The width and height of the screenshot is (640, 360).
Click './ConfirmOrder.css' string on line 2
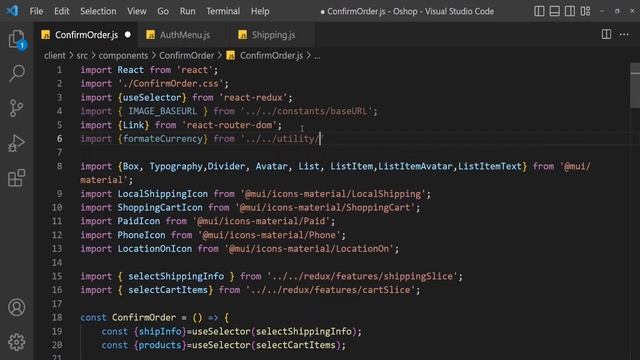pyautogui.click(x=173, y=84)
